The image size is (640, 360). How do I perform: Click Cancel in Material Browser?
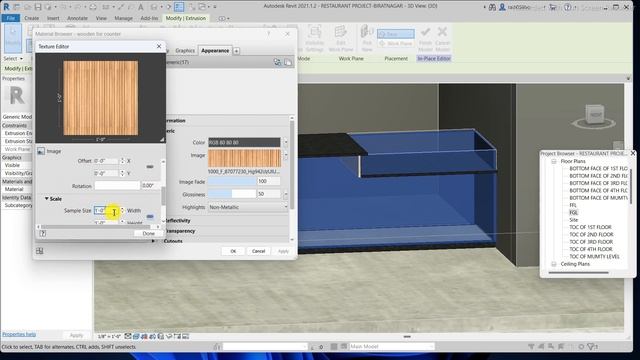click(x=258, y=251)
